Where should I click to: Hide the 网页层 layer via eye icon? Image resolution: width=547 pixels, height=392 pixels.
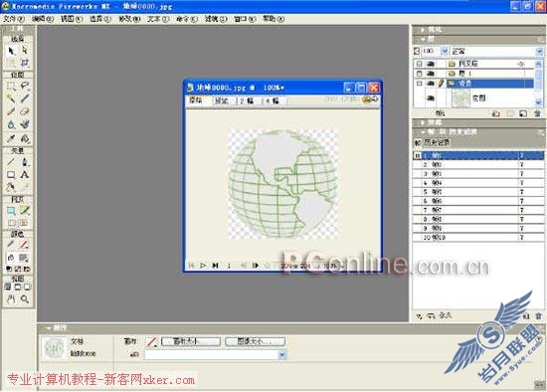tap(431, 64)
